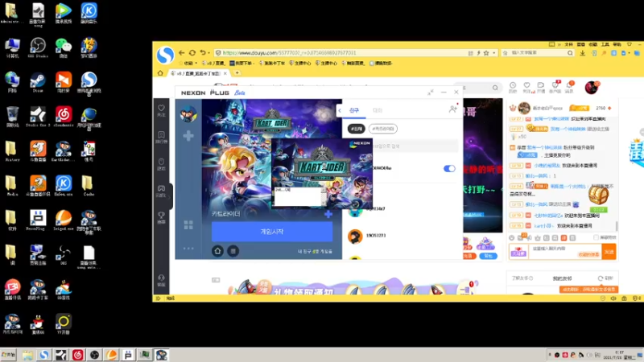The width and height of the screenshot is (644, 362).
Task: Open the 我的友邻 tab below chat
Action: [562, 278]
